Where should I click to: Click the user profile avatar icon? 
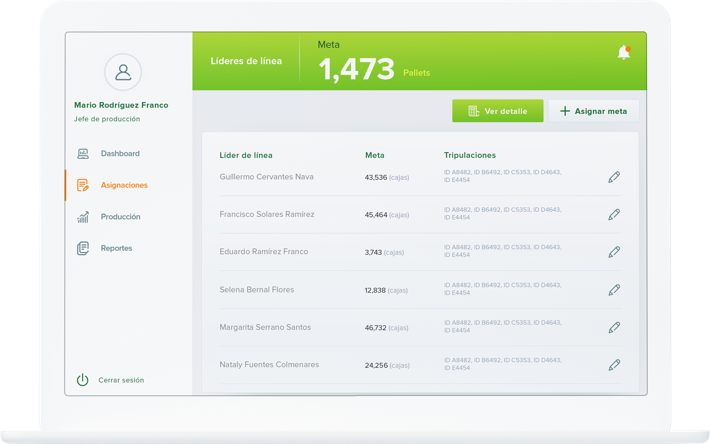click(123, 72)
